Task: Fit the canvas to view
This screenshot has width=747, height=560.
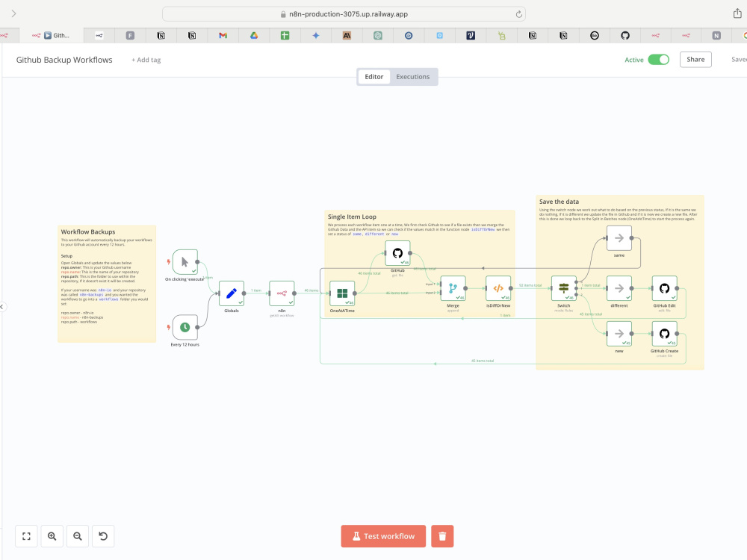Action: [26, 536]
